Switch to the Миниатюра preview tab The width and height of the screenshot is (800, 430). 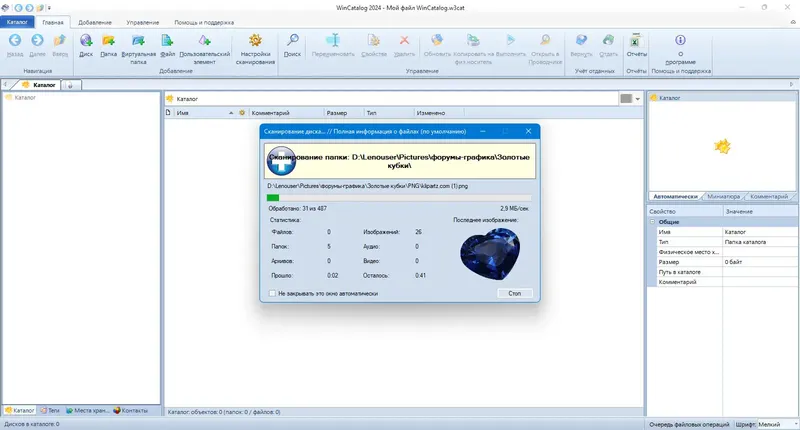(723, 196)
